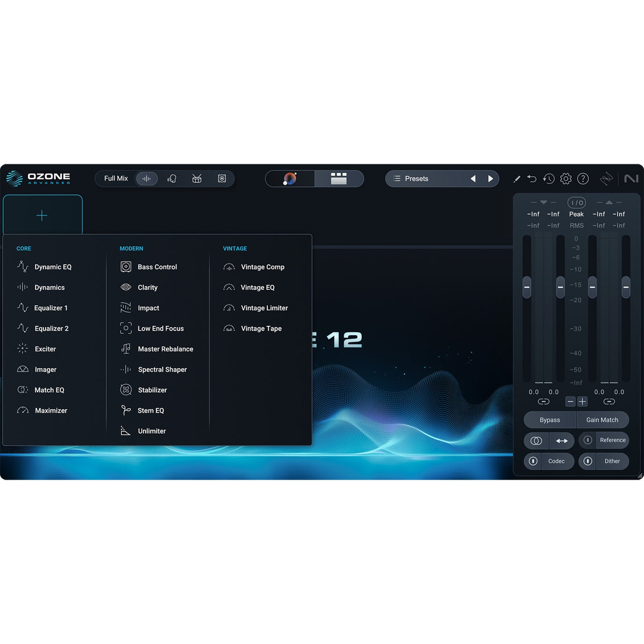Select the vocal stem focus icon
Image resolution: width=644 pixels, height=644 pixels.
pyautogui.click(x=172, y=179)
